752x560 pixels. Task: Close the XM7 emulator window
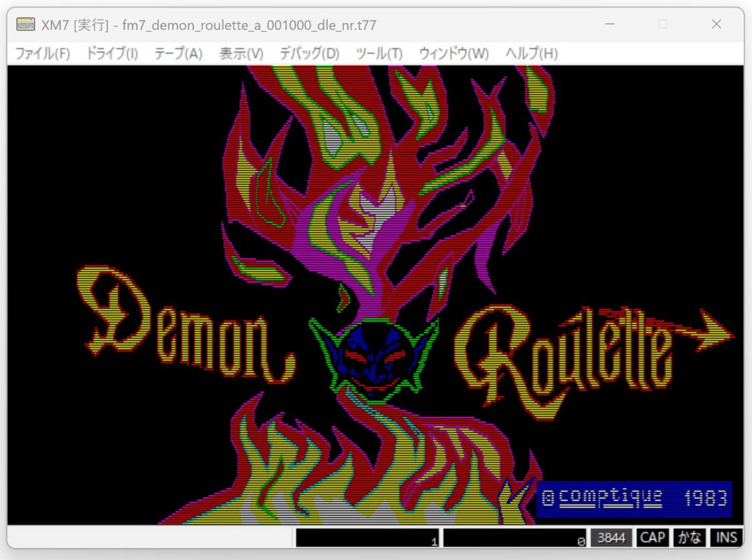point(716,24)
